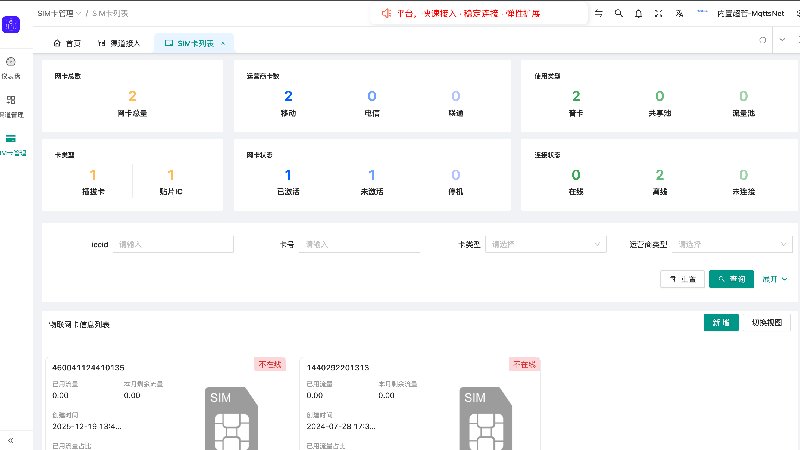This screenshot has width=800, height=450.
Task: Click the red scrolling announcement text
Action: pos(468,13)
